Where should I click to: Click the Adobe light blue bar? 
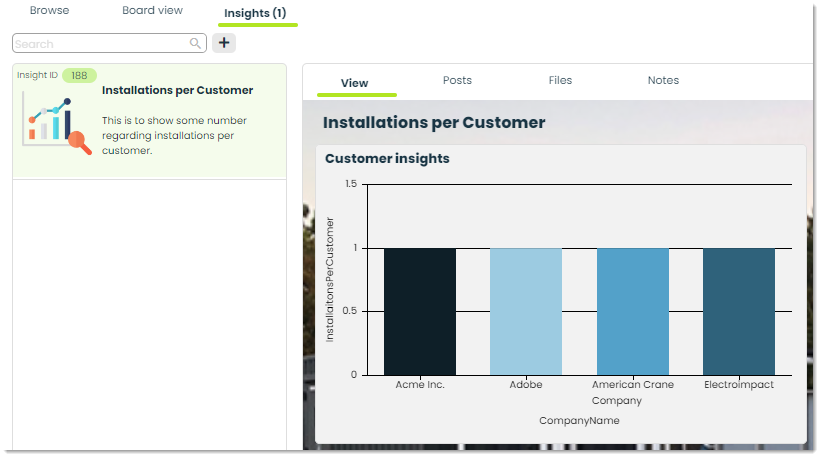click(526, 311)
